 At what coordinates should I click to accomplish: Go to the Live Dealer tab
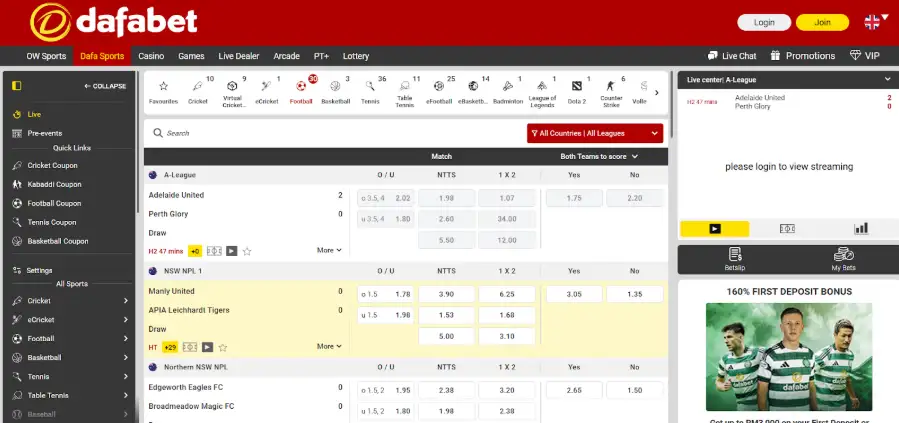pos(239,56)
